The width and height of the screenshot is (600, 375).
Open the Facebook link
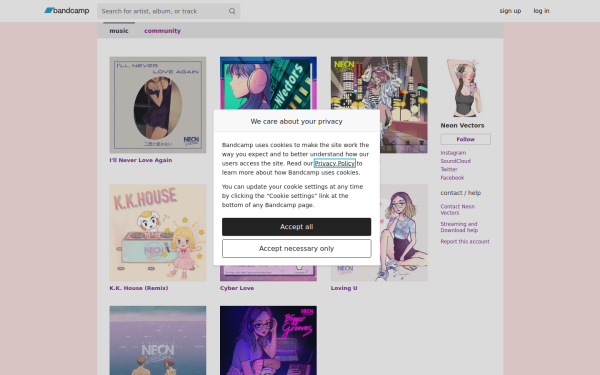pyautogui.click(x=452, y=178)
